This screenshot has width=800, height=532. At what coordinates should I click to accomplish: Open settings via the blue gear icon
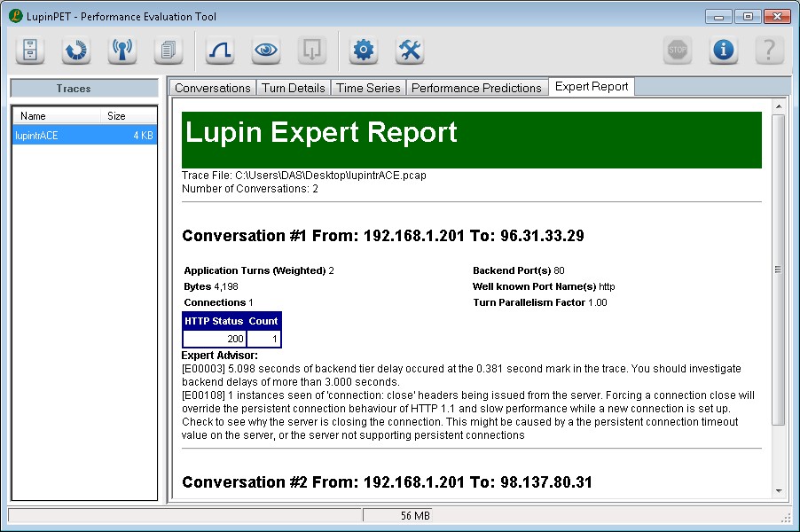pos(364,50)
